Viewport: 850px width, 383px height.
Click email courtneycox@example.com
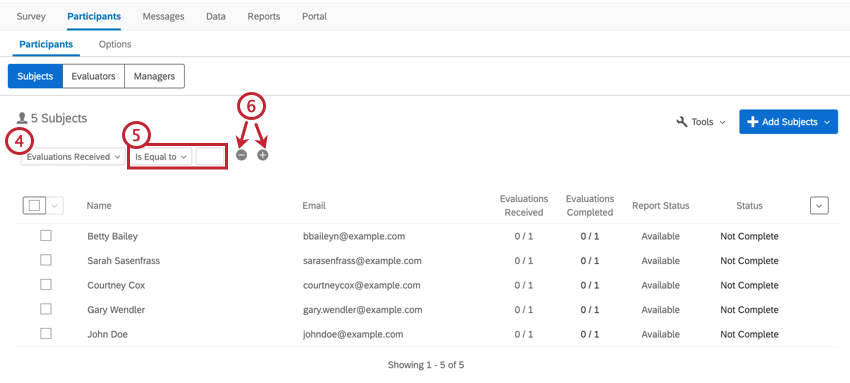tap(362, 285)
